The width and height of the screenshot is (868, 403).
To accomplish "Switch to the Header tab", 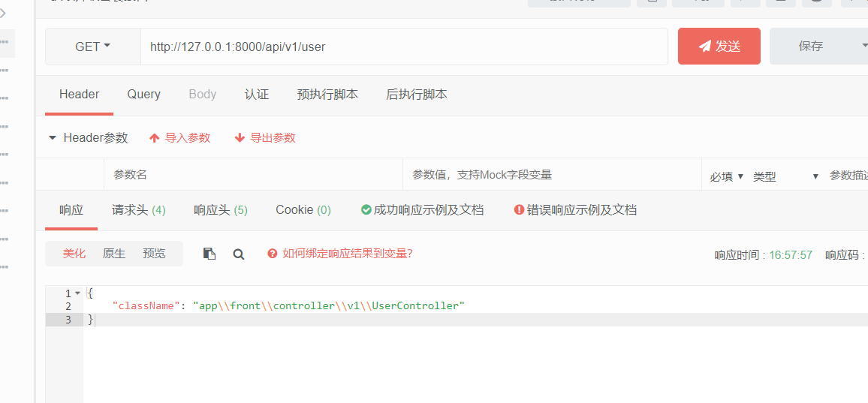I will [79, 94].
